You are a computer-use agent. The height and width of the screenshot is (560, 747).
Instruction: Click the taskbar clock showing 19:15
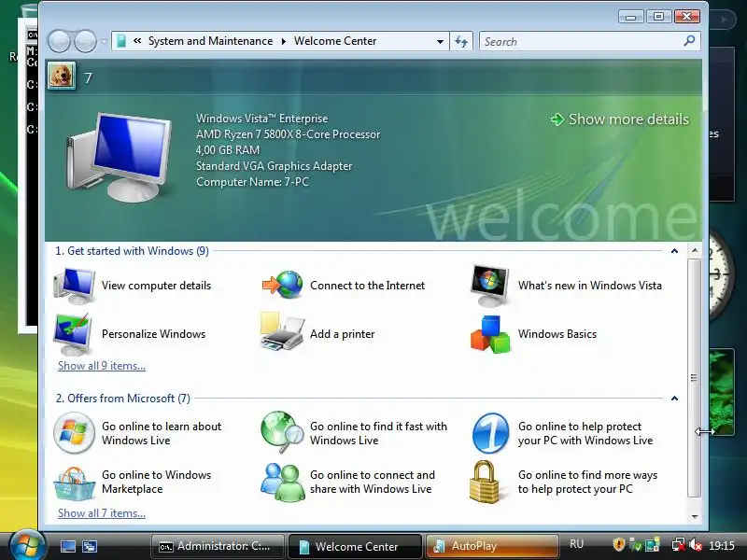[x=721, y=545]
